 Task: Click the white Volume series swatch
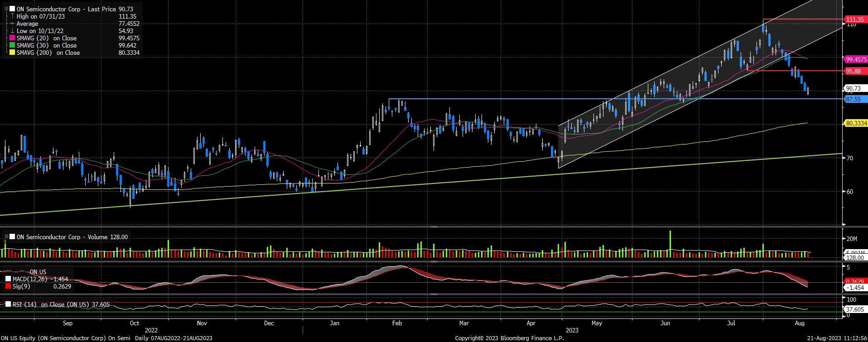(x=12, y=237)
